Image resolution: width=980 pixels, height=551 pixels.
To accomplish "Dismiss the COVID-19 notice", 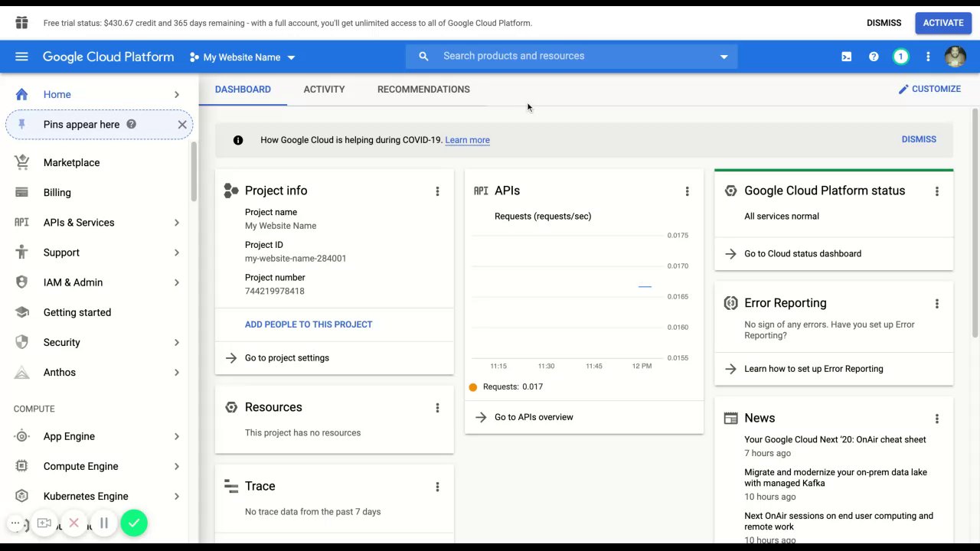I will (919, 139).
